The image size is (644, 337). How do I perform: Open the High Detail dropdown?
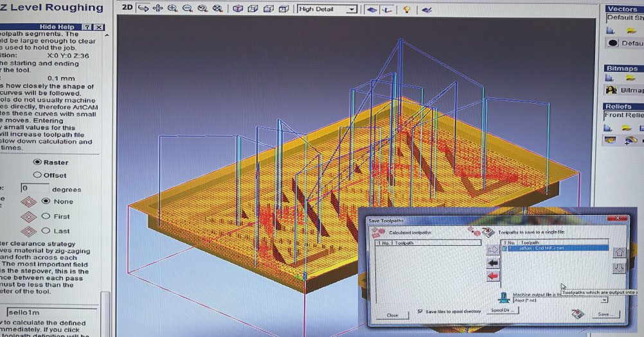[327, 9]
